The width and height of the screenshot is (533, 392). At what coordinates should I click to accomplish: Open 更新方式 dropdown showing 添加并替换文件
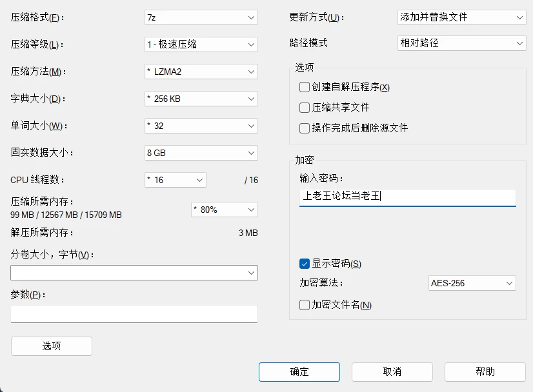[461, 17]
